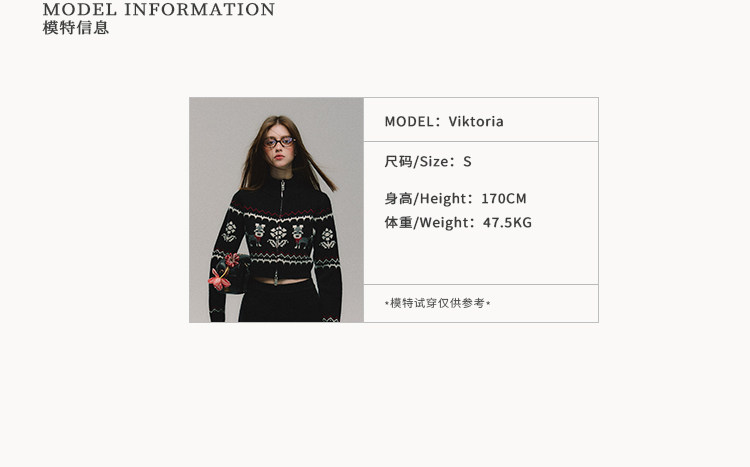Click the zipper pull at the sweater hem
The height and width of the screenshot is (467, 750).
tap(276, 277)
